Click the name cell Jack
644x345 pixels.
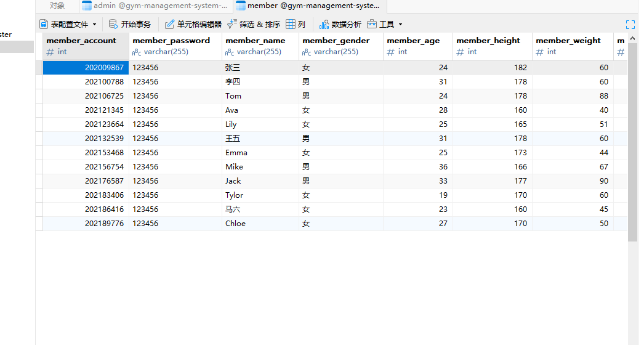coord(260,181)
